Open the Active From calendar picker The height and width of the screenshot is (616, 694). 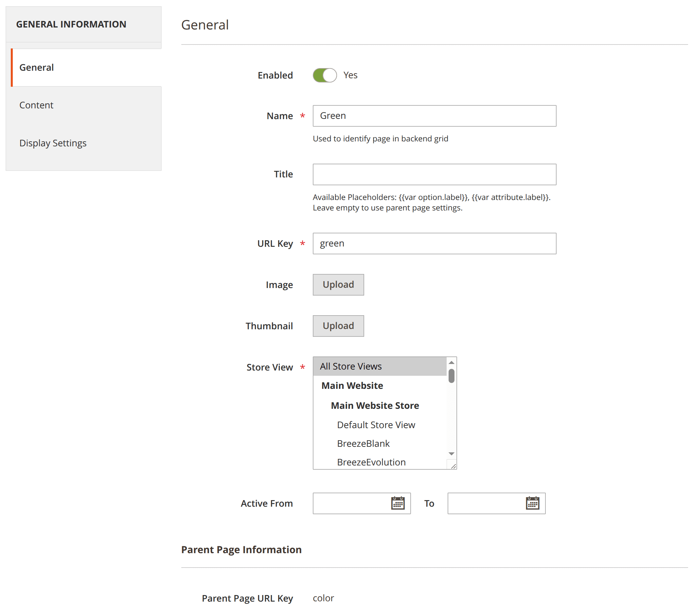coord(399,503)
